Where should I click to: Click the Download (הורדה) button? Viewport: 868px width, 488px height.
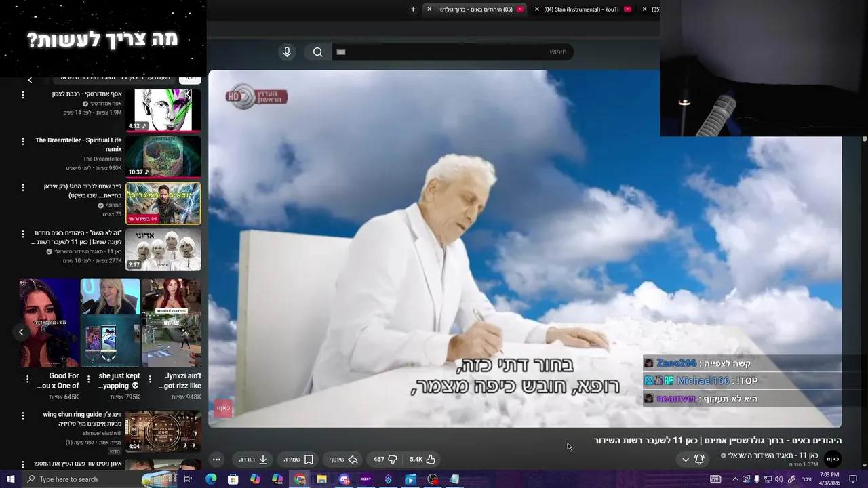[x=253, y=459]
